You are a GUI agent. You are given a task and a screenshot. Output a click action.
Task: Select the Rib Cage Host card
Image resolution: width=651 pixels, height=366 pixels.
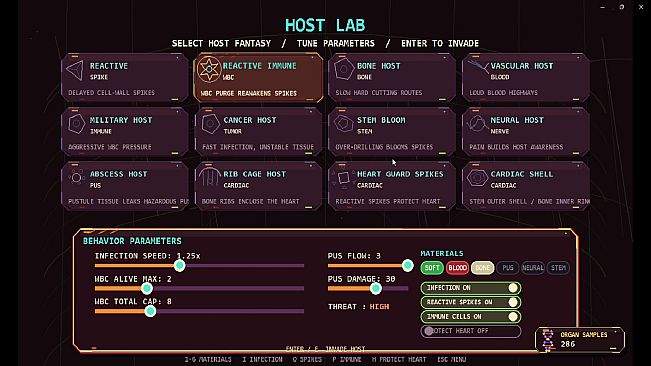coord(258,186)
